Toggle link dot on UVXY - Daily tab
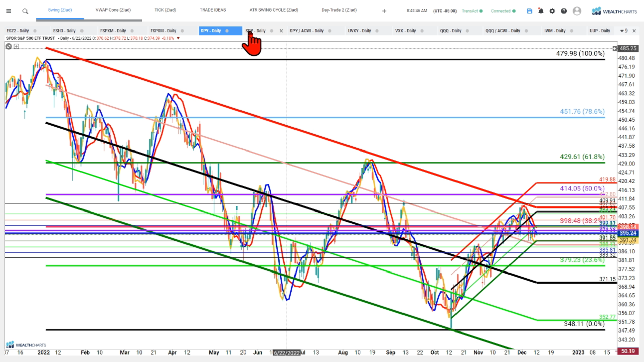The image size is (644, 362). [377, 31]
